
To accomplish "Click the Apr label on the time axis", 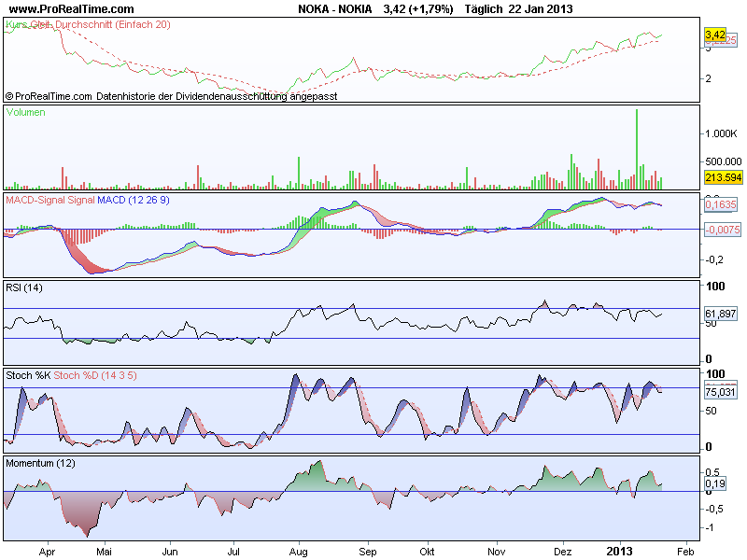I will pyautogui.click(x=47, y=552).
